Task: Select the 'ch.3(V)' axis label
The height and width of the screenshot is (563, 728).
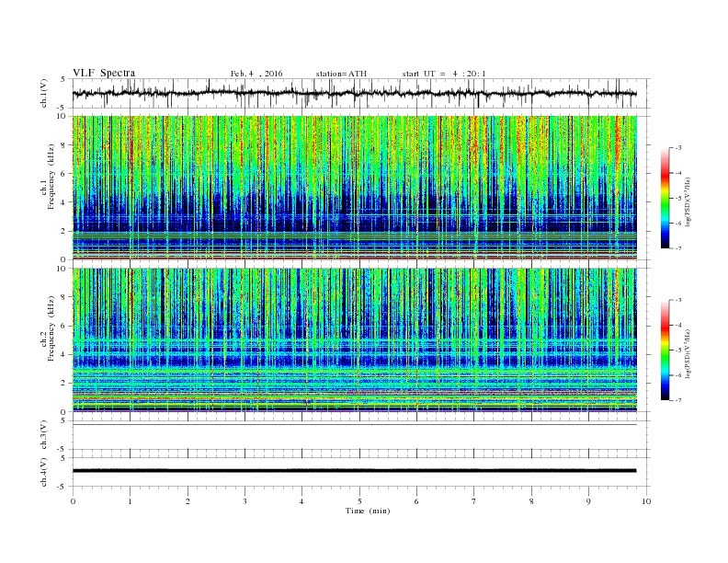Action: [x=44, y=435]
